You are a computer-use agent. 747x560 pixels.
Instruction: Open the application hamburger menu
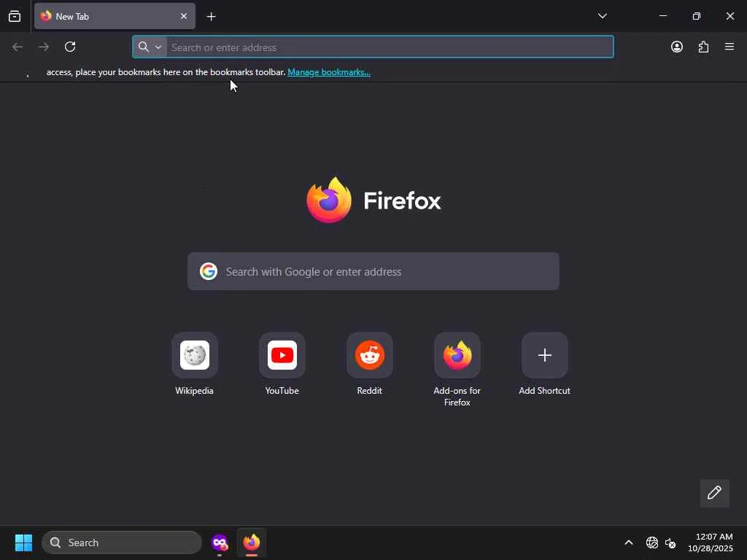click(729, 47)
